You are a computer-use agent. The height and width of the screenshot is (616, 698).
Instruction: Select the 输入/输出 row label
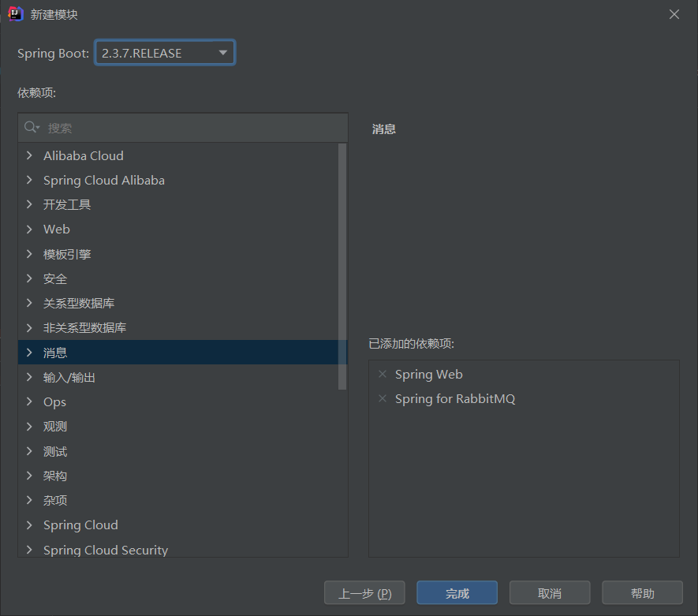69,378
